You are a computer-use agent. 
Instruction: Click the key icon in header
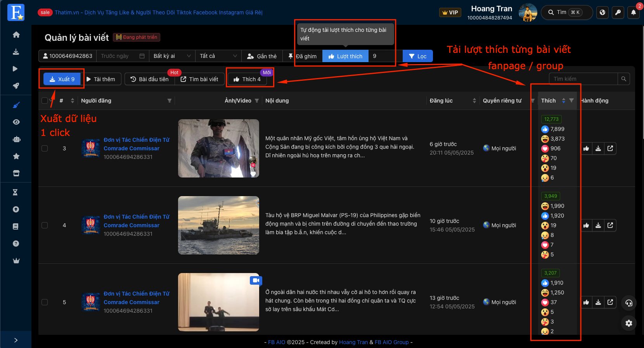pyautogui.click(x=618, y=12)
